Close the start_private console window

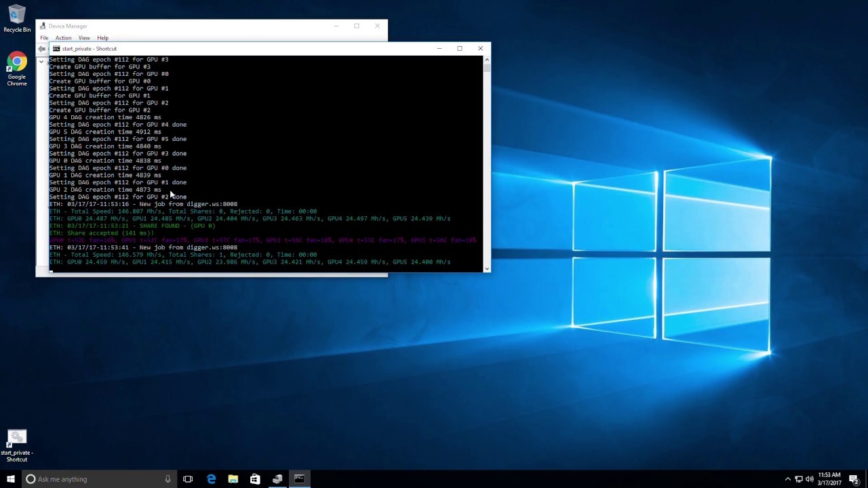click(481, 49)
